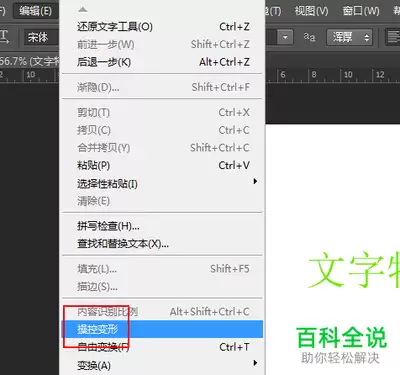Open 拼写检查(H)... dialog entry
Viewport: 400px width, 375px height.
(163, 226)
